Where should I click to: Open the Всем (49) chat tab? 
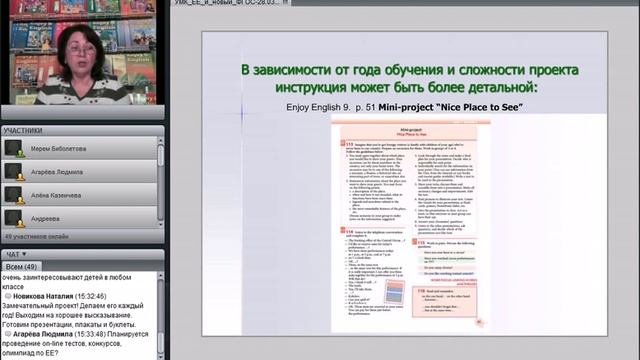pyautogui.click(x=21, y=267)
